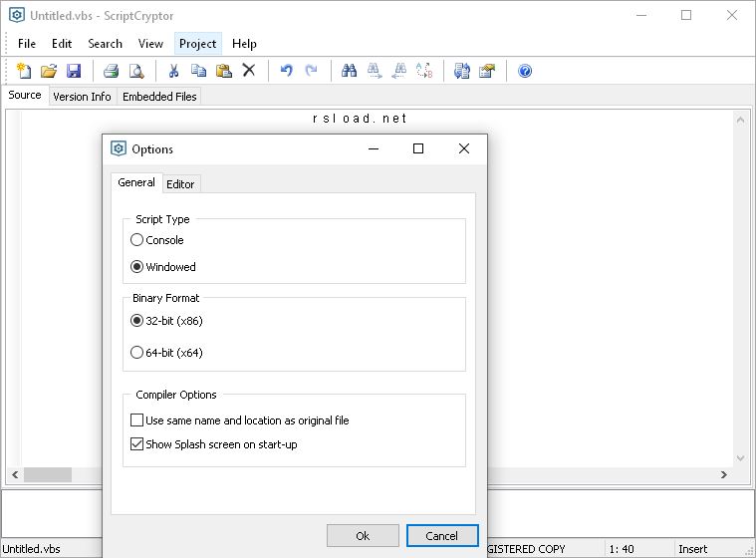Click the blue Help question mark icon

[525, 71]
